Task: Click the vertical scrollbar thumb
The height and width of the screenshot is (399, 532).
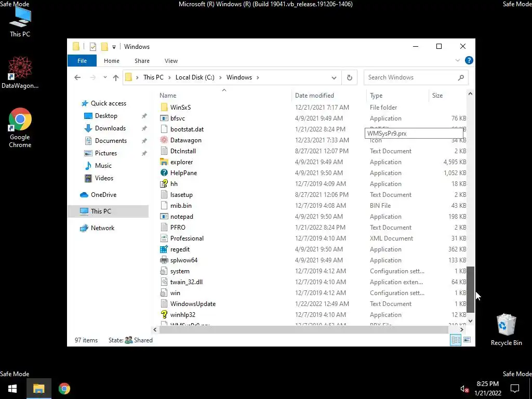Action: pyautogui.click(x=470, y=289)
